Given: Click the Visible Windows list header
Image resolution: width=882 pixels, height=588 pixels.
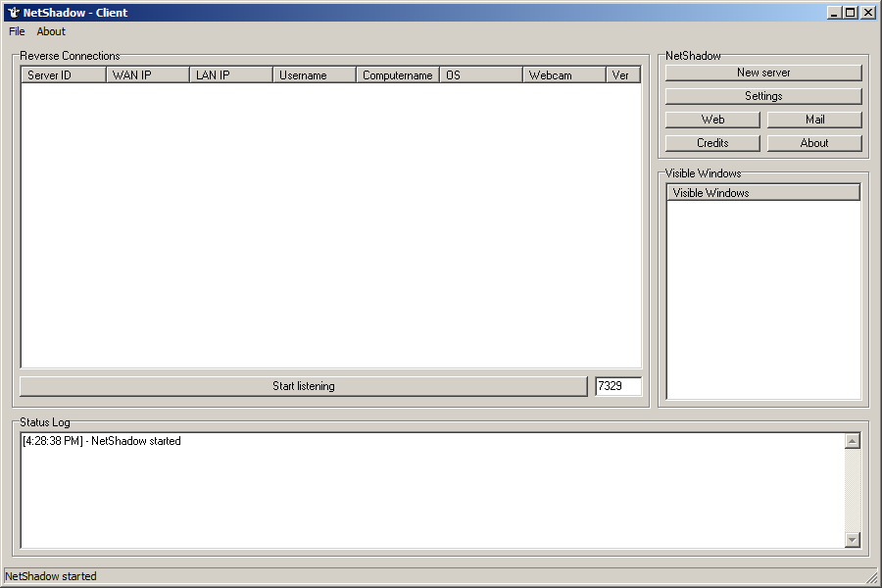Looking at the screenshot, I should (x=762, y=193).
